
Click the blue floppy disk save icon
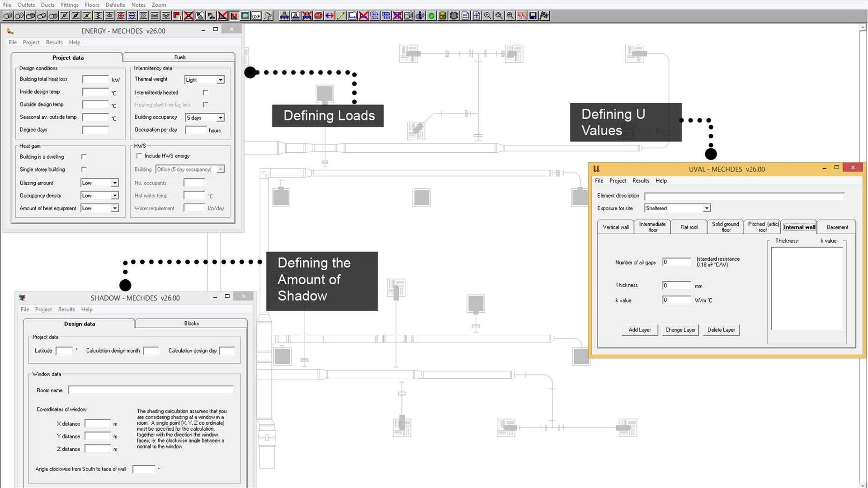coord(533,16)
